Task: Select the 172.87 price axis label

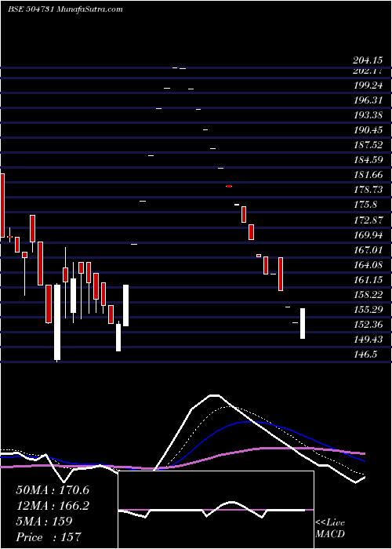Action: [368, 220]
